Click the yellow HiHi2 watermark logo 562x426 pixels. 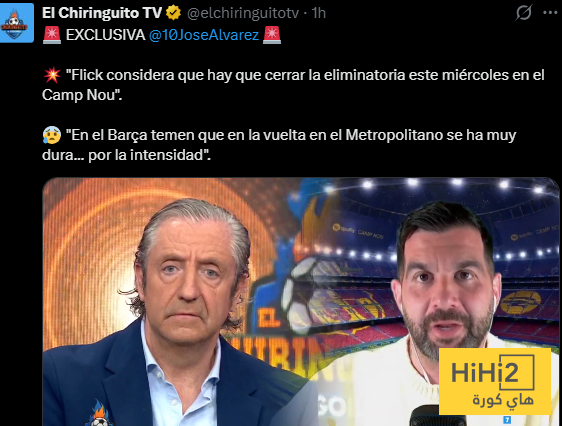click(x=495, y=381)
